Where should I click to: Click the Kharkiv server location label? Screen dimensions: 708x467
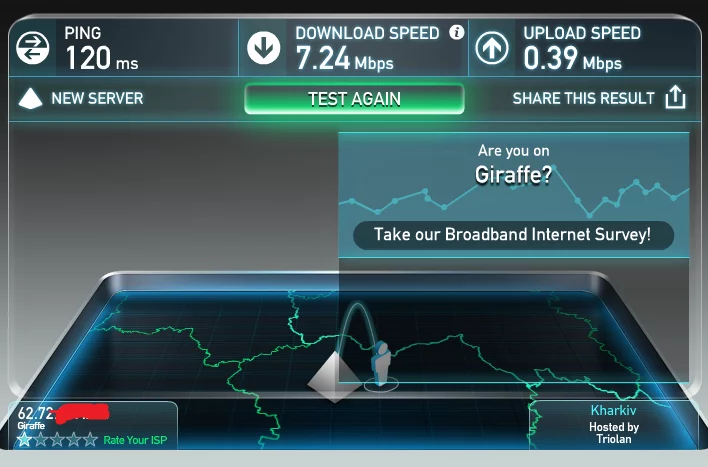(614, 411)
